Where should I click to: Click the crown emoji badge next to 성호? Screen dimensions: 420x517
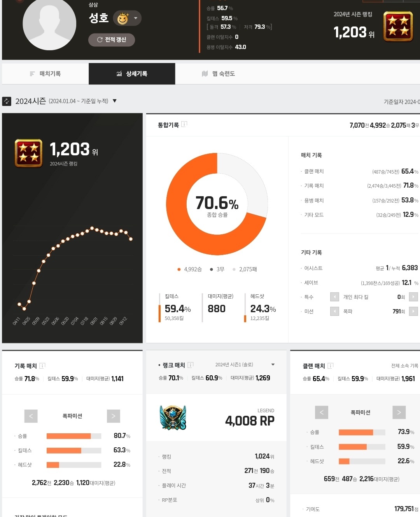point(123,18)
